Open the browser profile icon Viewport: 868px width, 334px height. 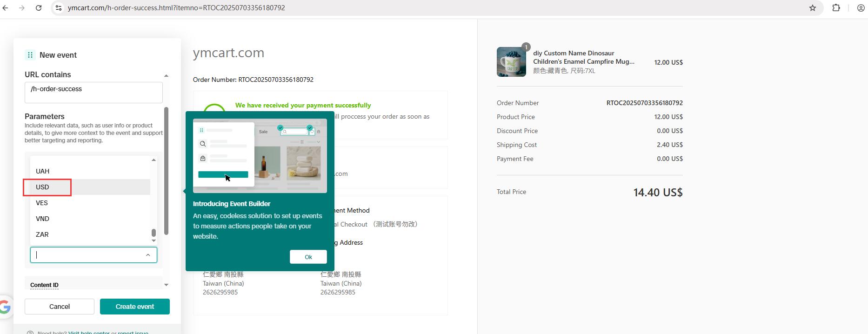coord(861,8)
